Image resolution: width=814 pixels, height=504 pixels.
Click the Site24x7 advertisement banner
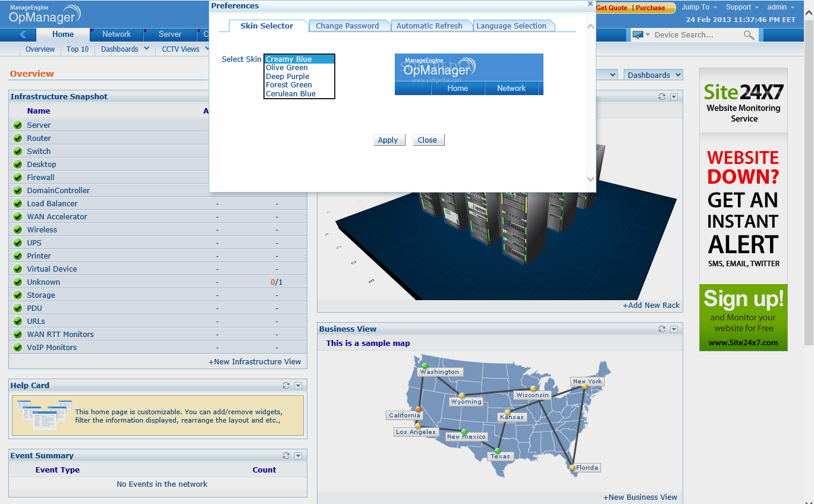[x=743, y=209]
